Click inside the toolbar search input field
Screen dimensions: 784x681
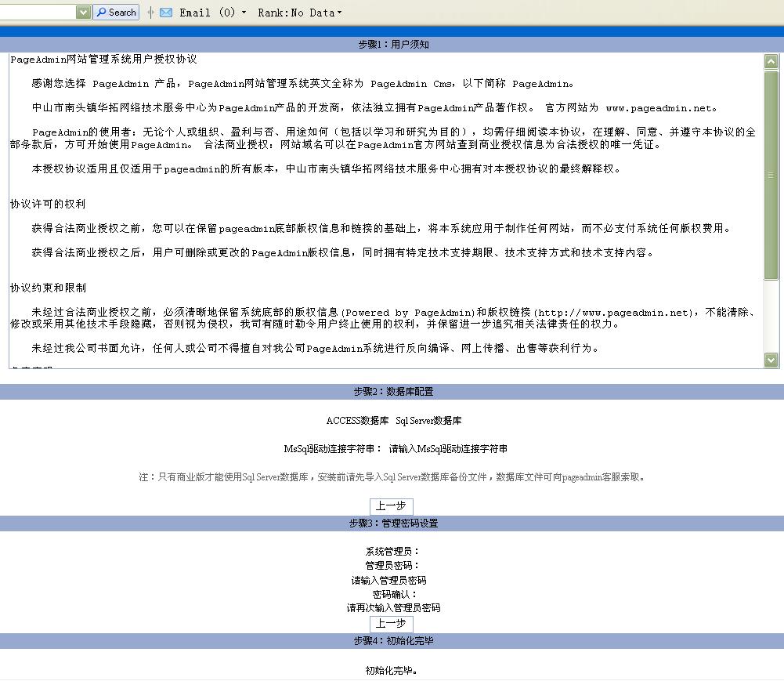[38, 13]
